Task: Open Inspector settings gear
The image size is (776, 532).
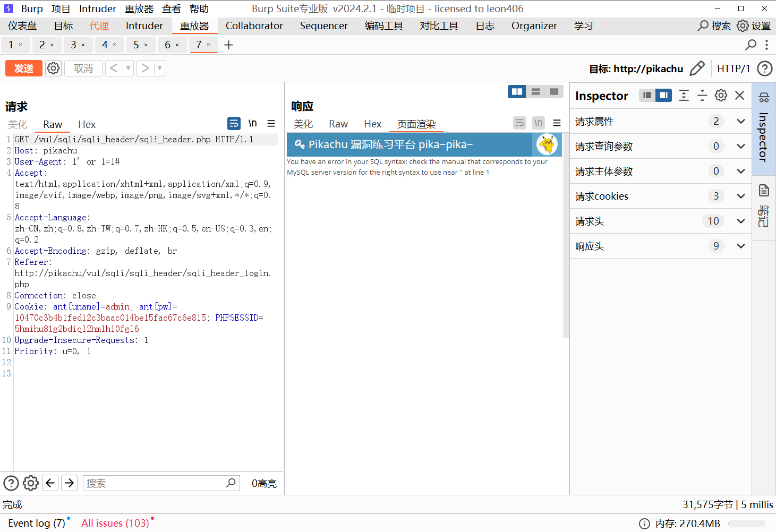Action: [721, 95]
